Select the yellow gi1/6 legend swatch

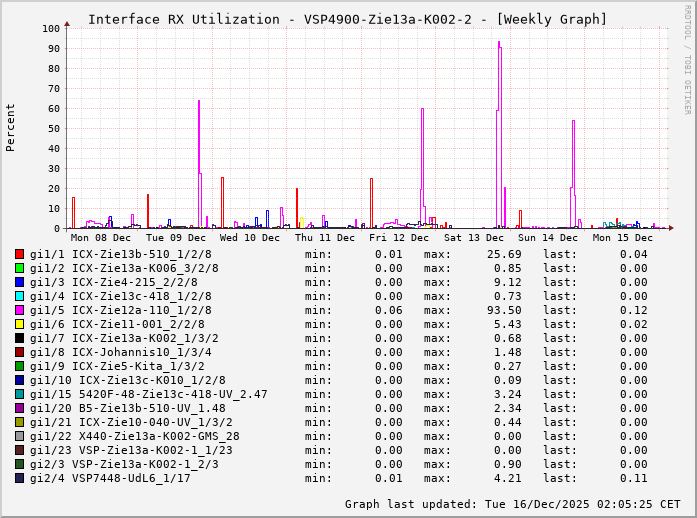19,324
